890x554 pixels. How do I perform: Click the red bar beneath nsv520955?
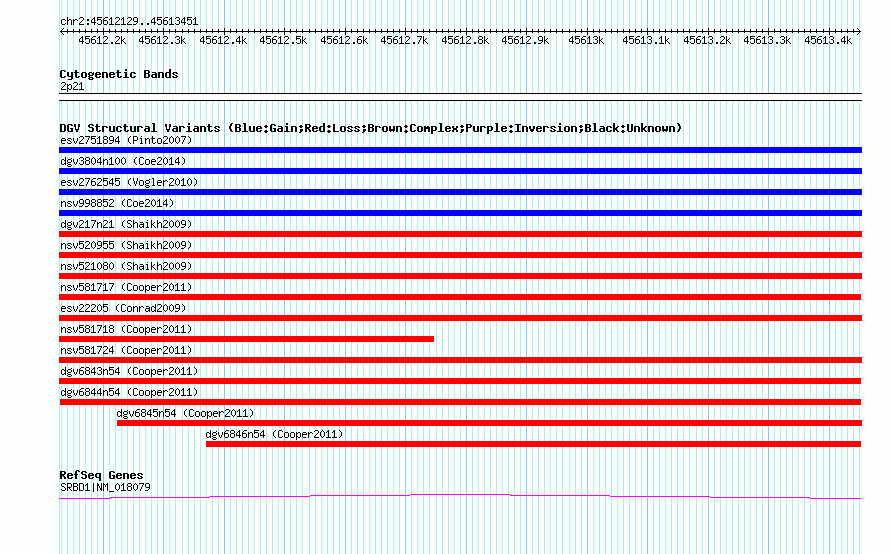[460, 255]
